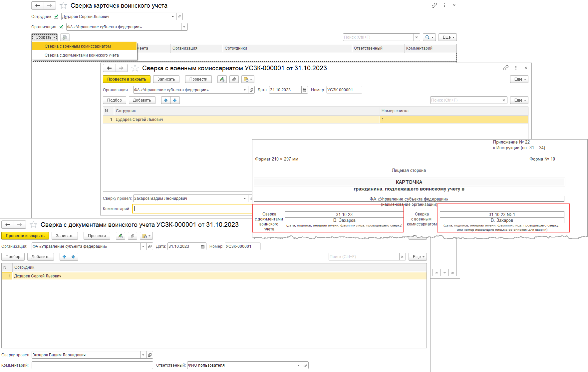Go back in Сверка с документами window

pyautogui.click(x=8, y=225)
